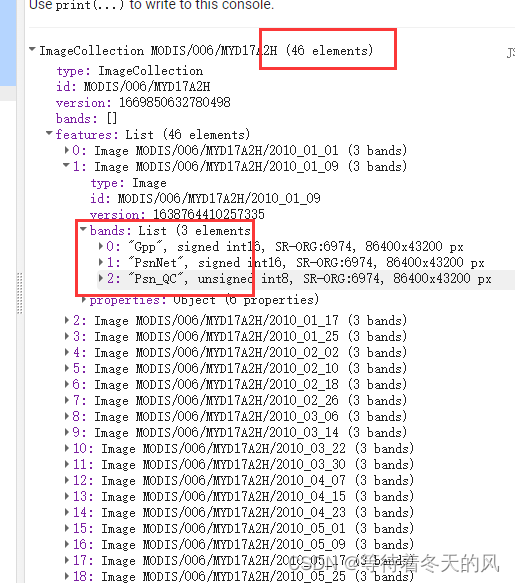
Task: Expand image 5: 2010_02_10
Action: 67,368
